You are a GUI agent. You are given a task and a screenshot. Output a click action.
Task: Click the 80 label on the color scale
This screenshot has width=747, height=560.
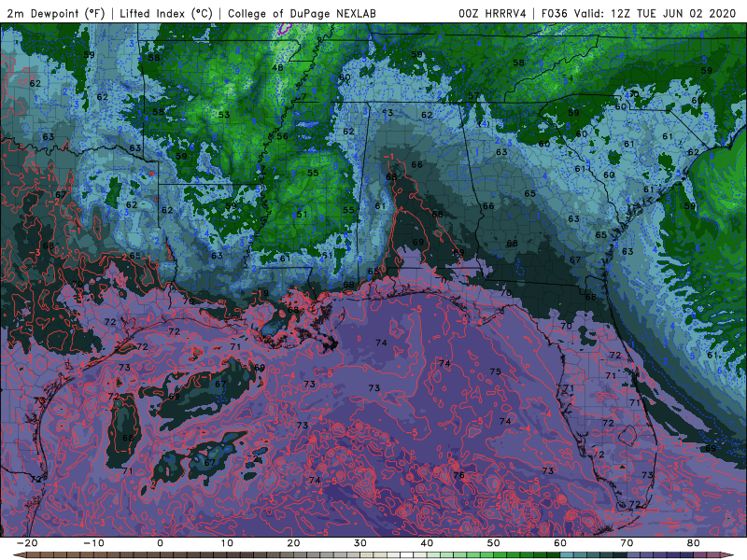(694, 543)
